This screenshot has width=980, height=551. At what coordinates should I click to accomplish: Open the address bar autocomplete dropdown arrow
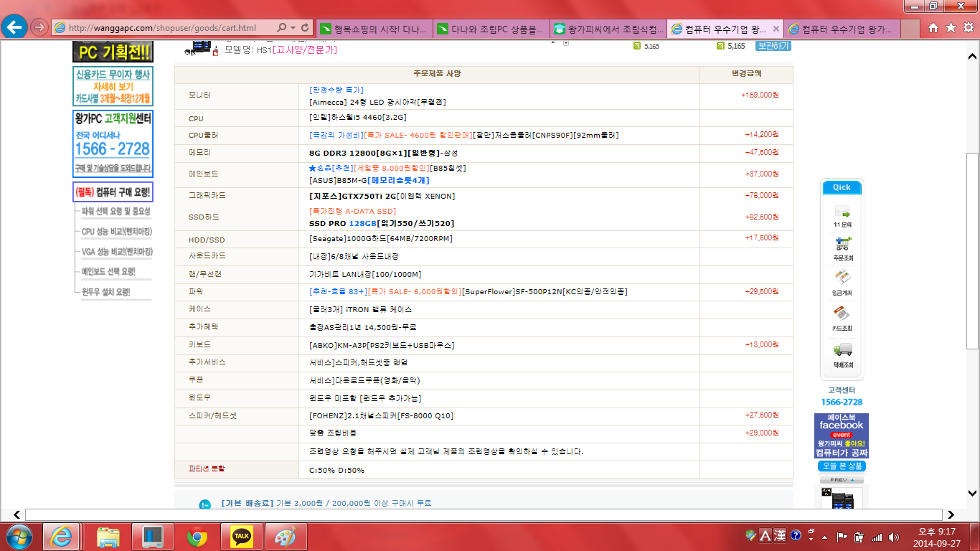[293, 28]
